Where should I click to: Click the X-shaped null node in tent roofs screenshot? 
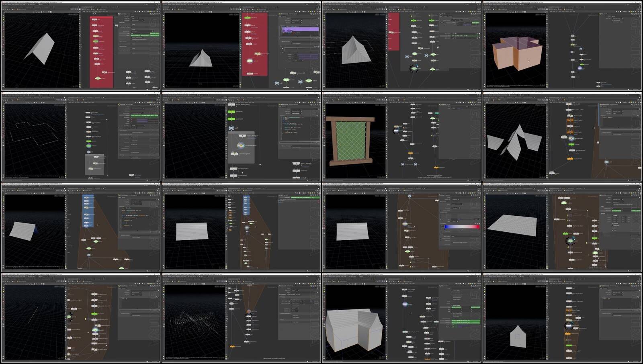point(606,162)
